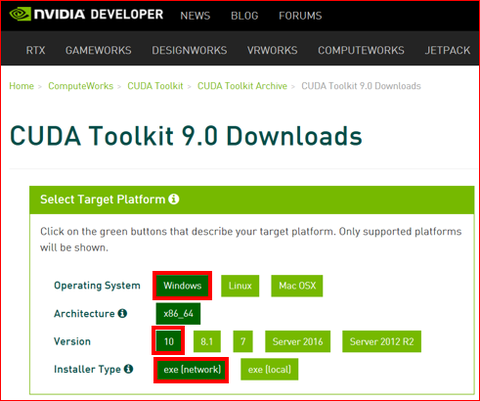Select the exe (local) installer type
The height and width of the screenshot is (401, 480).
click(269, 369)
